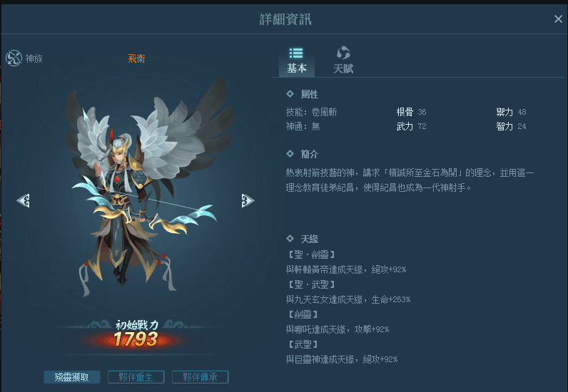Click the diamond icon beside 屬性
The width and height of the screenshot is (568, 392).
[290, 94]
